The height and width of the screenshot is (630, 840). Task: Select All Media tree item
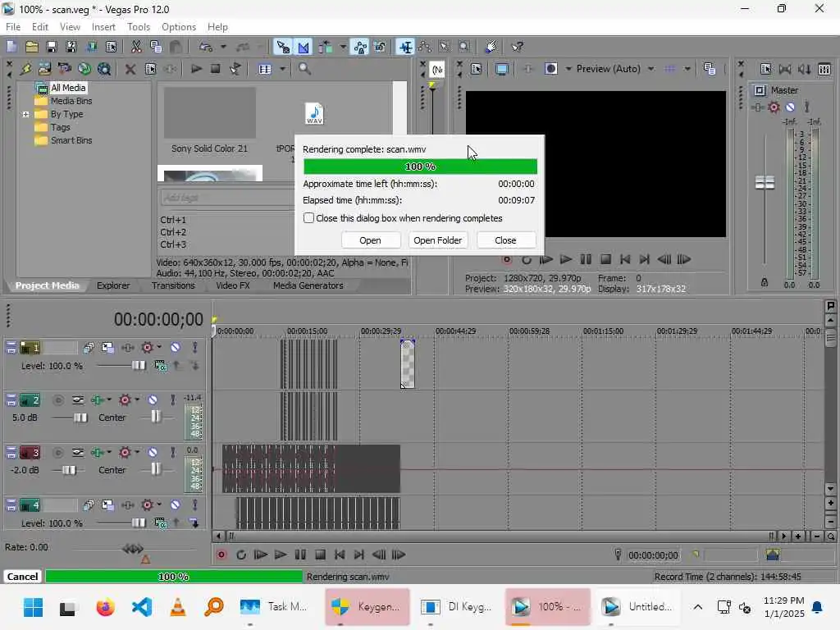pos(68,88)
